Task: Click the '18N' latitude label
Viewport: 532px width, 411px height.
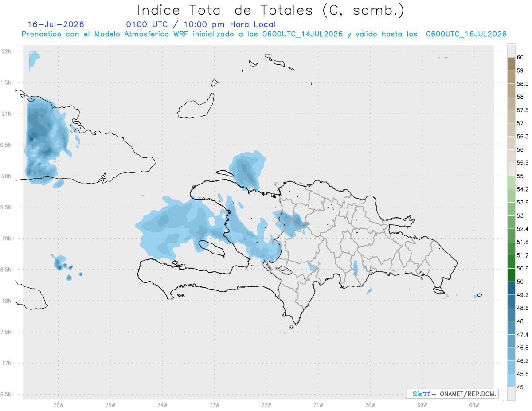Action: (x=7, y=301)
